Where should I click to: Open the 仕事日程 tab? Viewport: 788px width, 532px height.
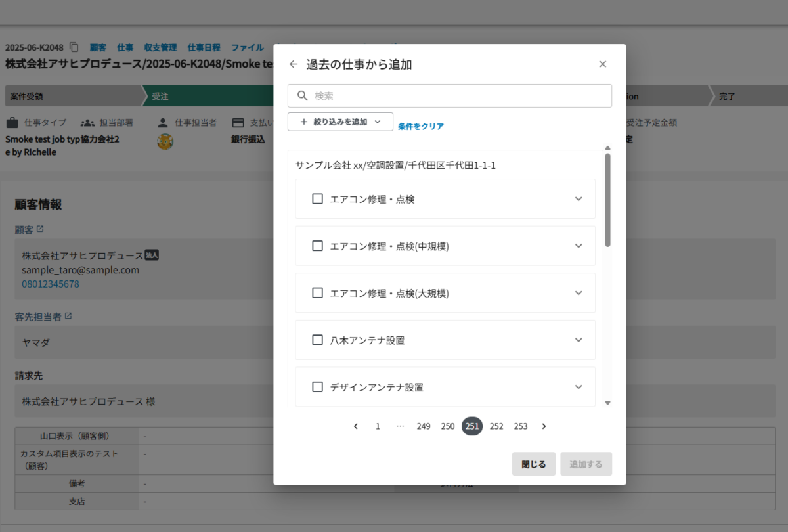[204, 47]
